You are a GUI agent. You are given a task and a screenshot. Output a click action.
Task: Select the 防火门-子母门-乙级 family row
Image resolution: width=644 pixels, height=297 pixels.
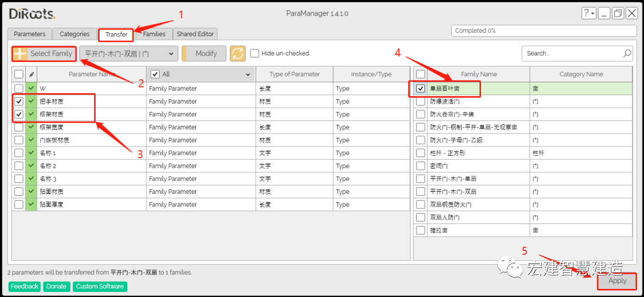(523, 140)
